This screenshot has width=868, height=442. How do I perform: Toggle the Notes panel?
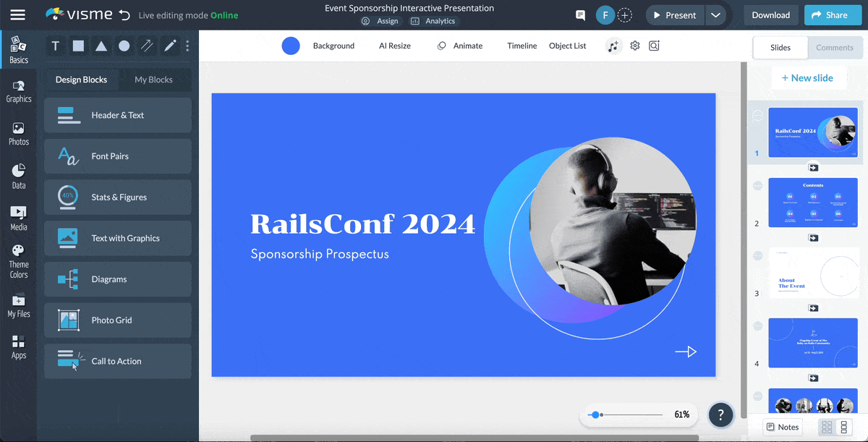(x=783, y=427)
